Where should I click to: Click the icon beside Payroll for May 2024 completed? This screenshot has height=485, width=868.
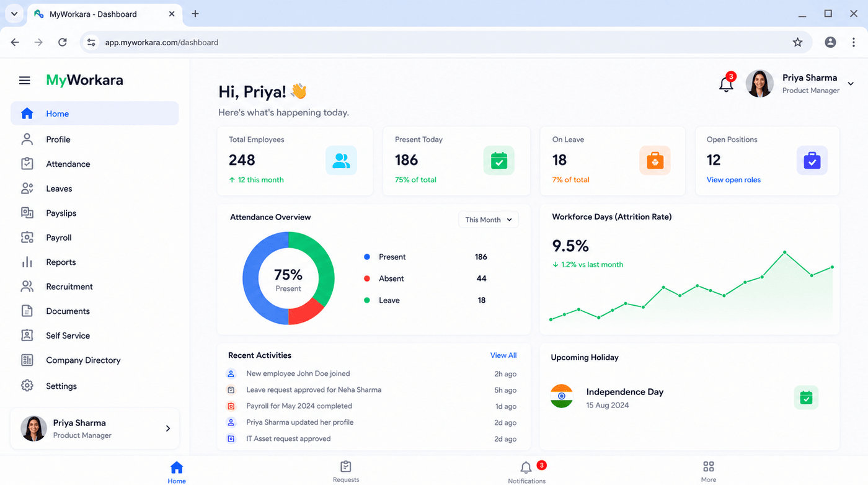click(231, 406)
